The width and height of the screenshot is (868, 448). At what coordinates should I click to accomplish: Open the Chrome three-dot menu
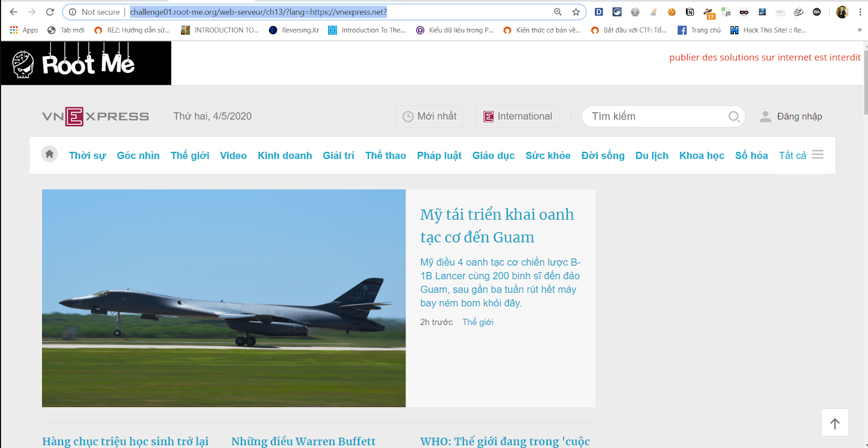click(x=860, y=12)
